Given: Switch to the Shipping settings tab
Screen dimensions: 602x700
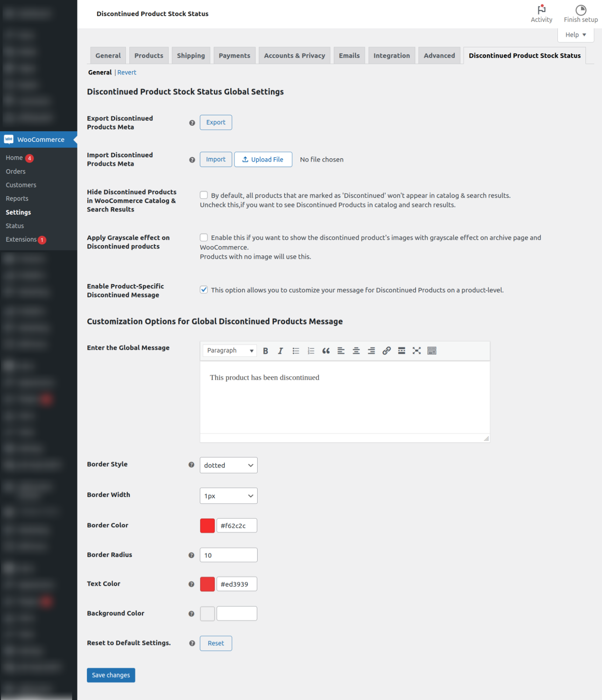Looking at the screenshot, I should (191, 56).
